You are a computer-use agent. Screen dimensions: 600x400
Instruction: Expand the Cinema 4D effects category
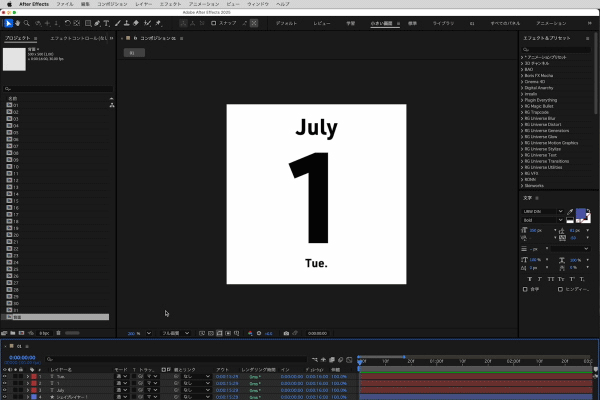click(x=522, y=82)
